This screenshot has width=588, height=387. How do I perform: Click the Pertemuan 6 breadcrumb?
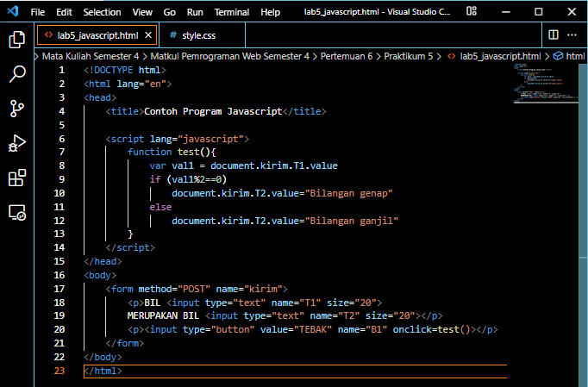(x=347, y=56)
